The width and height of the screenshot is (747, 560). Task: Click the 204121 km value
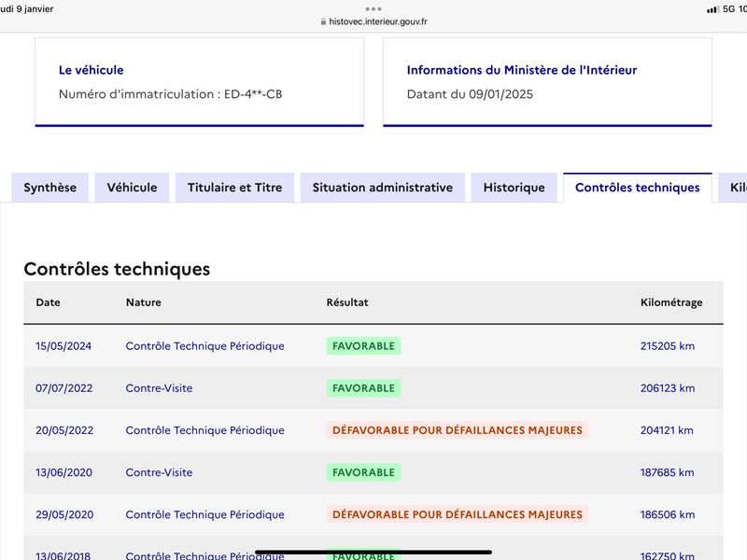pyautogui.click(x=667, y=430)
